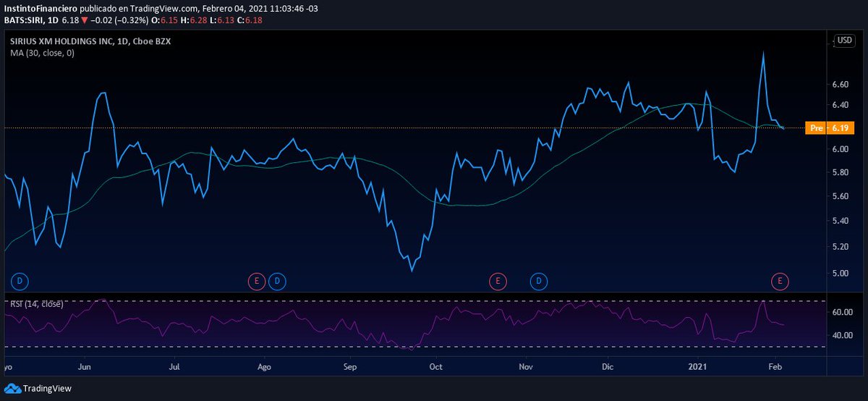
Task: Open the earnings marker E near Feb
Action: coord(780,280)
